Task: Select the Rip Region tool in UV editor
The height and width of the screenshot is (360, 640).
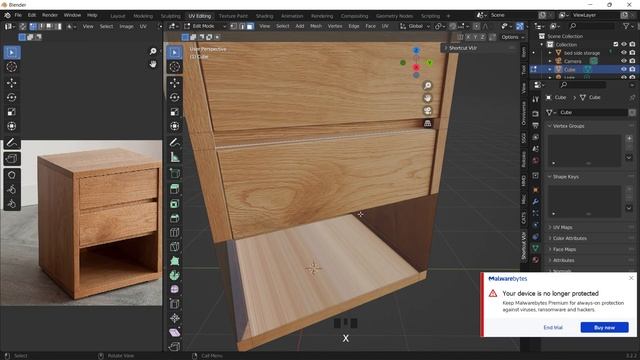Action: tap(11, 159)
